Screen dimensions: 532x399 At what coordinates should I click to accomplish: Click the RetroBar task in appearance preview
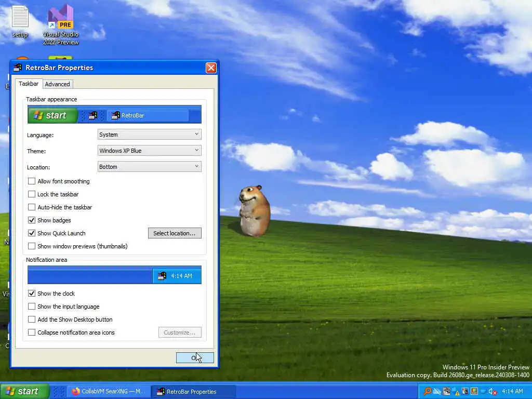(148, 115)
